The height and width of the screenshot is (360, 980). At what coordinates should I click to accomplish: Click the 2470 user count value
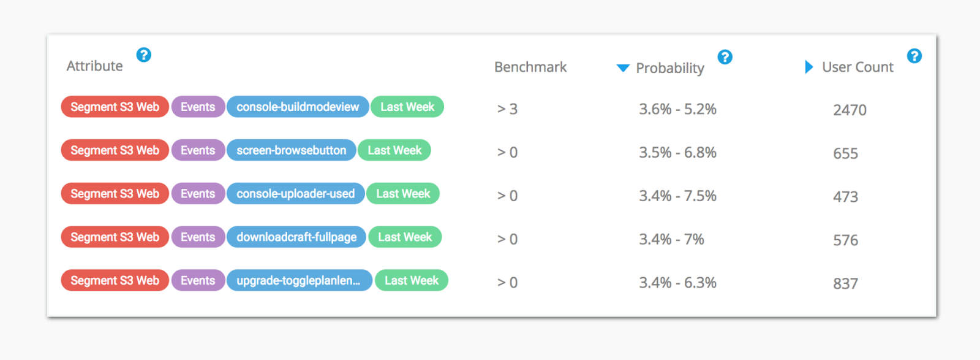pos(850,110)
